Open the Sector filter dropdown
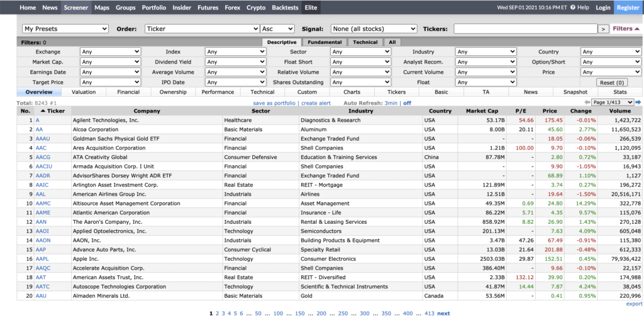 click(x=360, y=52)
